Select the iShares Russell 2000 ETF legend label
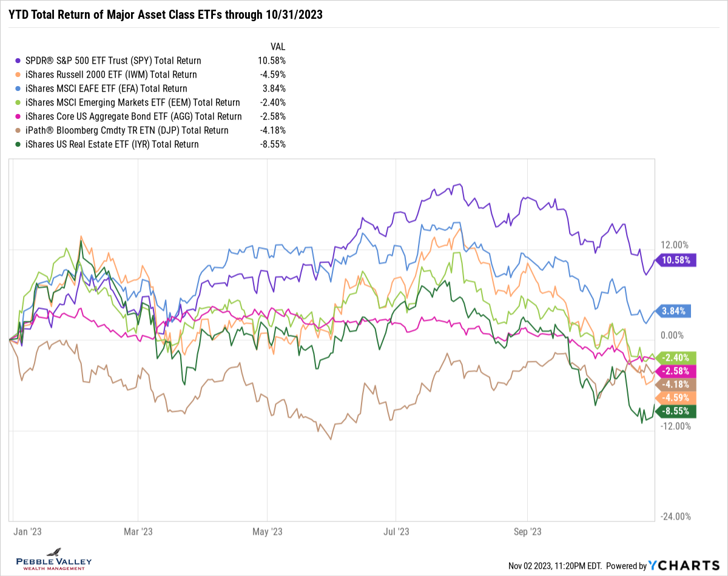Viewport: 728px width, 576px height. pos(110,75)
